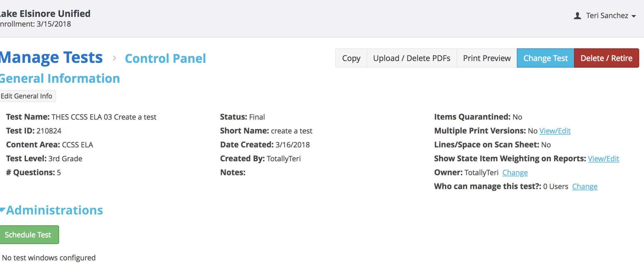The image size is (644, 267).
Task: Click the blue Change Test button
Action: pyautogui.click(x=545, y=58)
